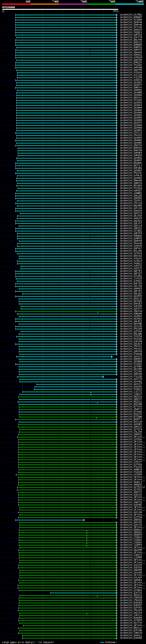Select hit UniRef100_Q7XJ82
146x644 pixels.
pyautogui.click(x=131, y=27)
